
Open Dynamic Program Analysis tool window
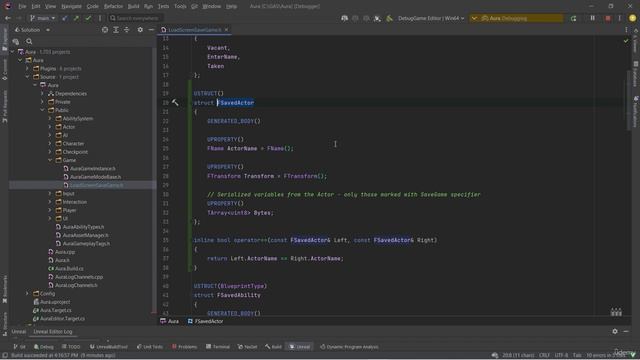(x=349, y=347)
